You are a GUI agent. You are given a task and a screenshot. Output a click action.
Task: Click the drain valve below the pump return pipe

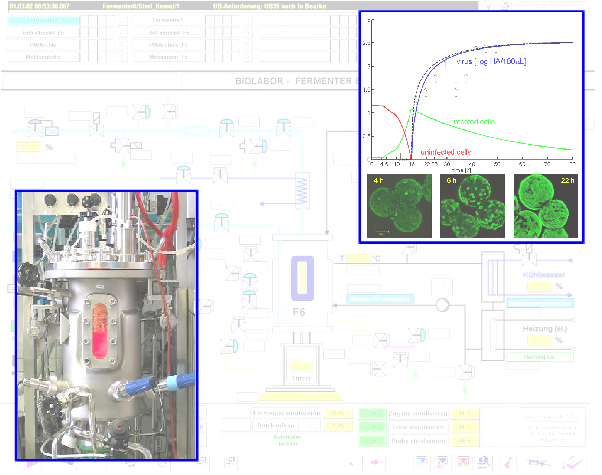pos(465,372)
